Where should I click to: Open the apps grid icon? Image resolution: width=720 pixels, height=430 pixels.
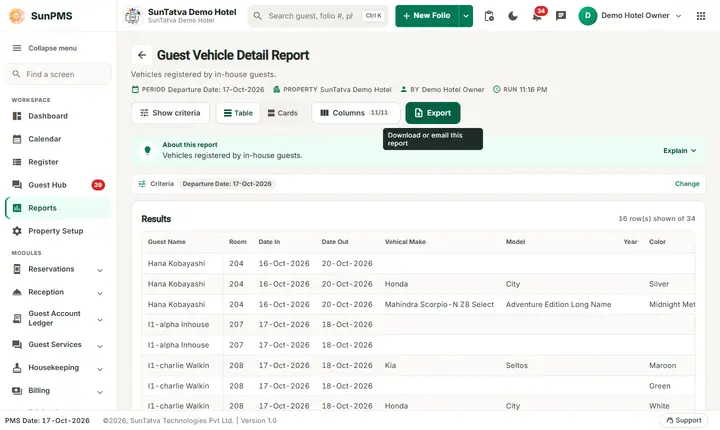tap(701, 16)
